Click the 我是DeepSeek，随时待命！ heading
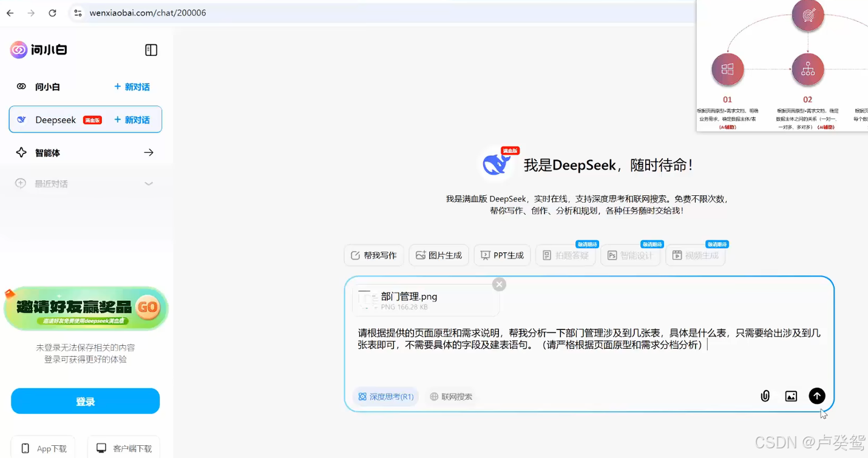The width and height of the screenshot is (868, 458). coord(608,165)
